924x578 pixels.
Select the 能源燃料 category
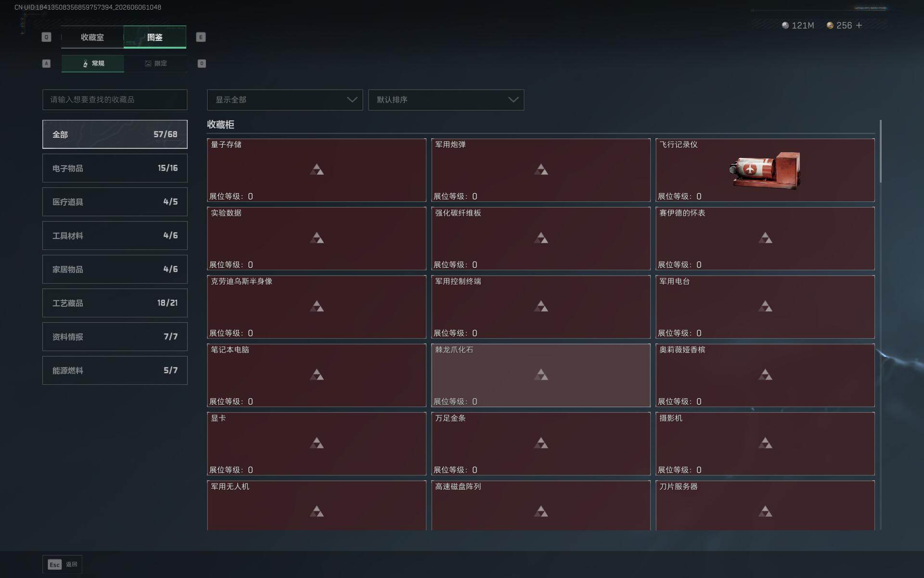coord(115,370)
